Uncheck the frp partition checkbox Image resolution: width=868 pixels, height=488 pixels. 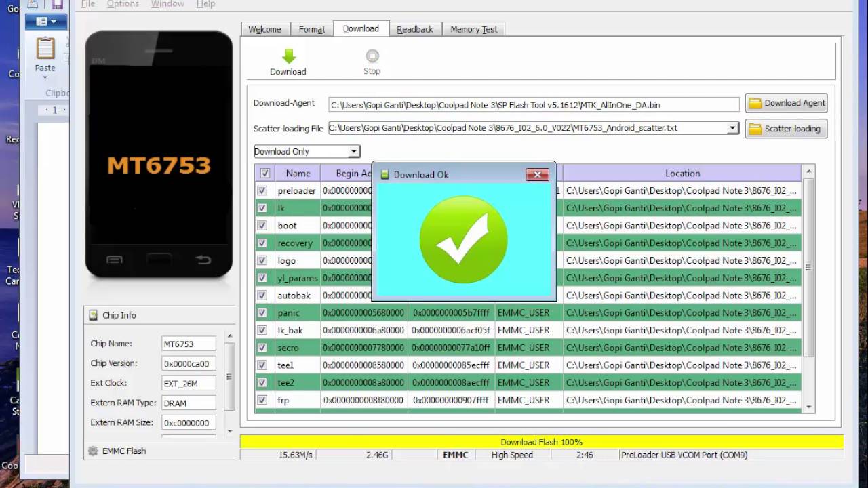click(x=262, y=400)
